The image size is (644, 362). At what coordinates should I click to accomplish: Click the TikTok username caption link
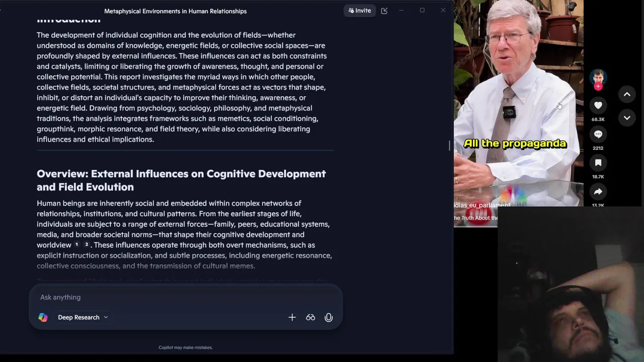(x=482, y=205)
